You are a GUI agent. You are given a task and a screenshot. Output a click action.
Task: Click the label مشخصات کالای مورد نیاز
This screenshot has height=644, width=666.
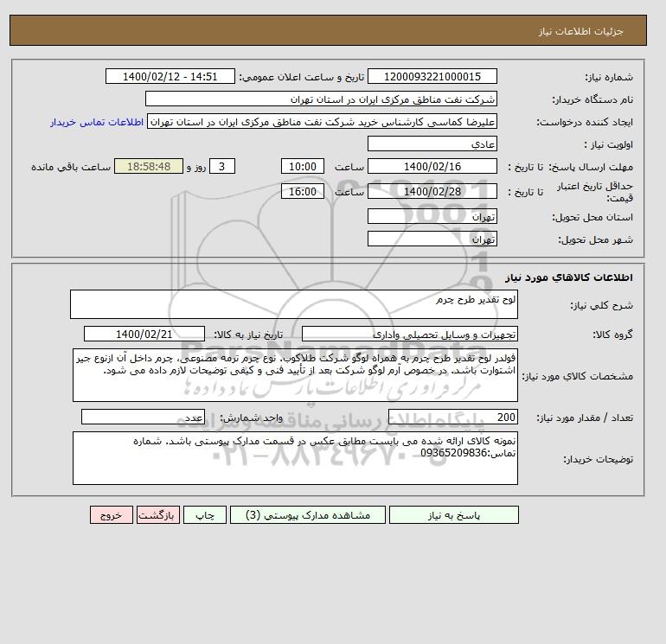[x=577, y=376]
